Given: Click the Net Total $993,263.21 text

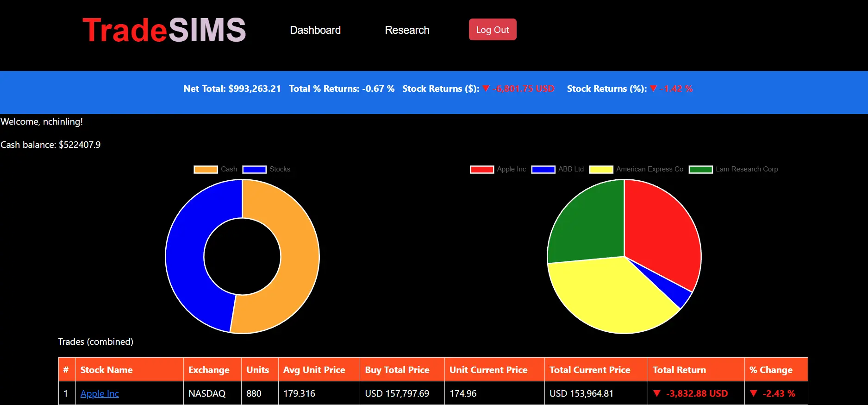Looking at the screenshot, I should (232, 89).
